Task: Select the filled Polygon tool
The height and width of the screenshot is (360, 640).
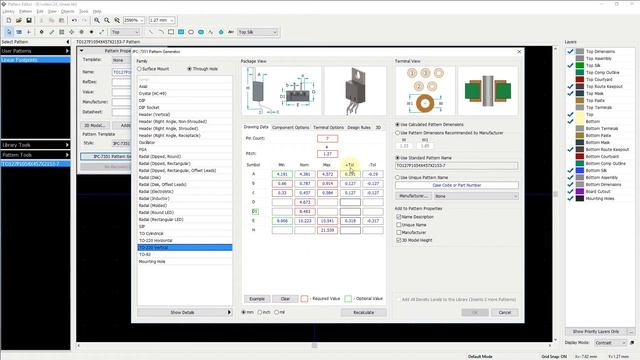Action: click(221, 32)
